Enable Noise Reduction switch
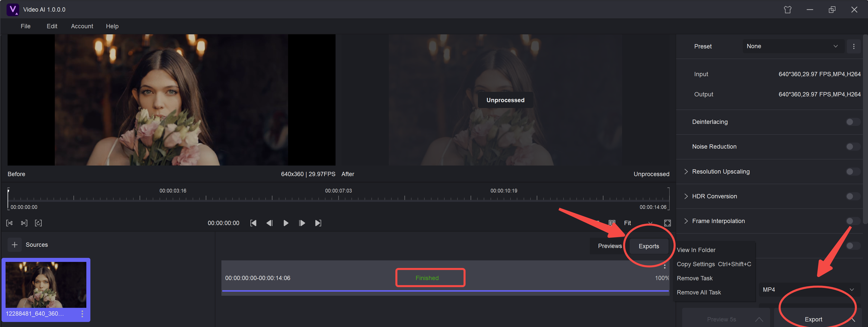The image size is (868, 327). coord(853,147)
